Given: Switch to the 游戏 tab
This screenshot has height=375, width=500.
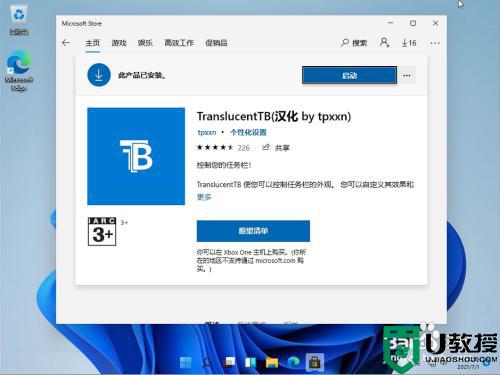Looking at the screenshot, I should point(119,43).
